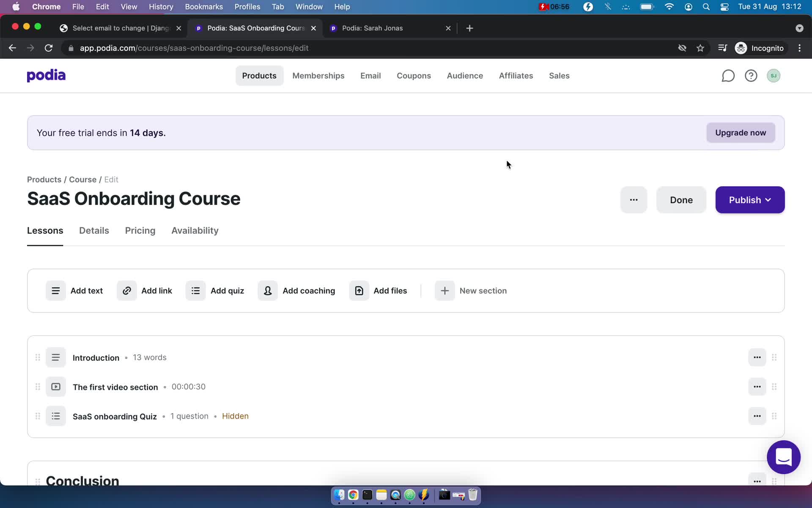Expand the Conclusion section expander

click(x=82, y=480)
